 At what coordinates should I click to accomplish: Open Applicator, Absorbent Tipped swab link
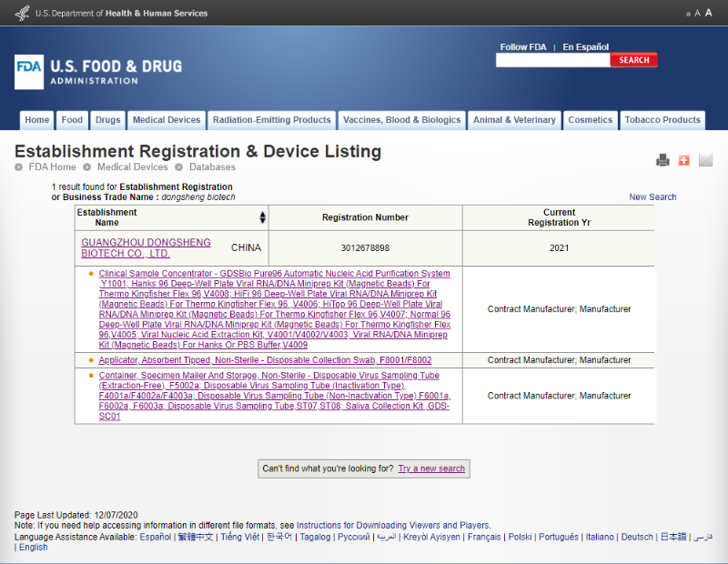265,360
